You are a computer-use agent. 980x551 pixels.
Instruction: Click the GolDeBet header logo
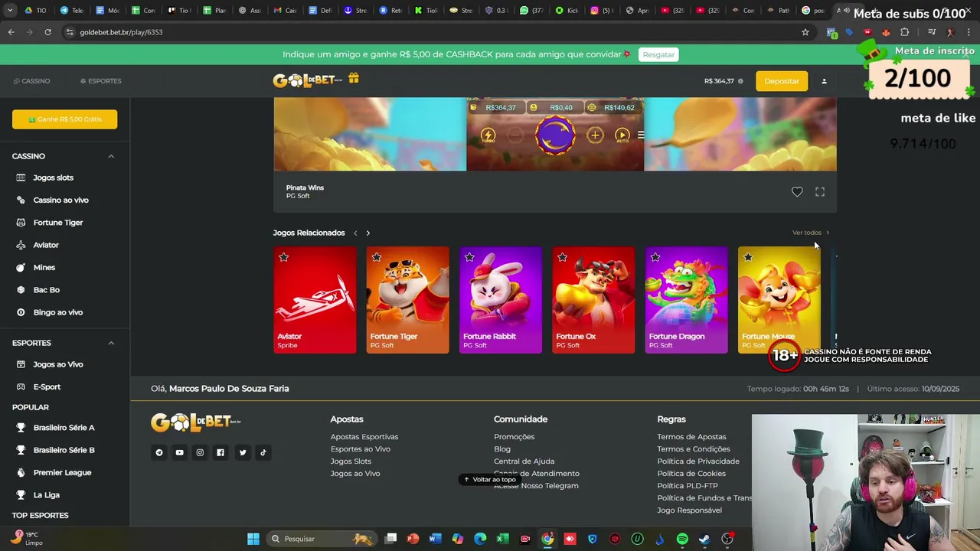coord(308,80)
